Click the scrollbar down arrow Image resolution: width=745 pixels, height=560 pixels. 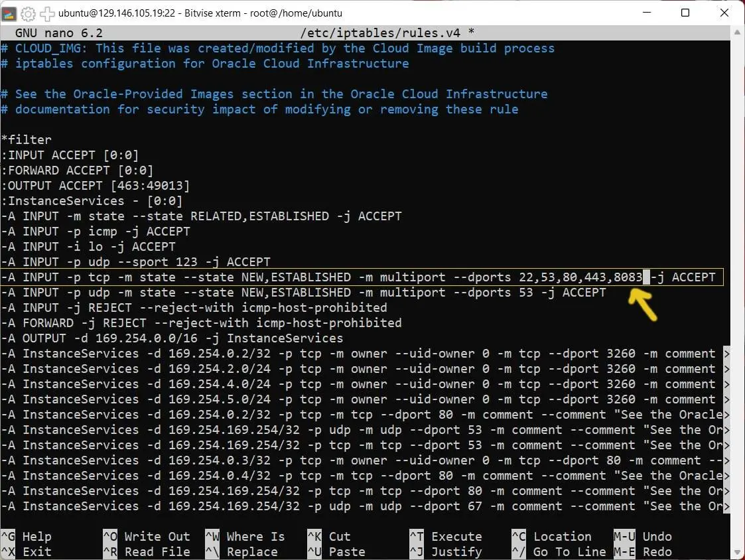(x=738, y=553)
